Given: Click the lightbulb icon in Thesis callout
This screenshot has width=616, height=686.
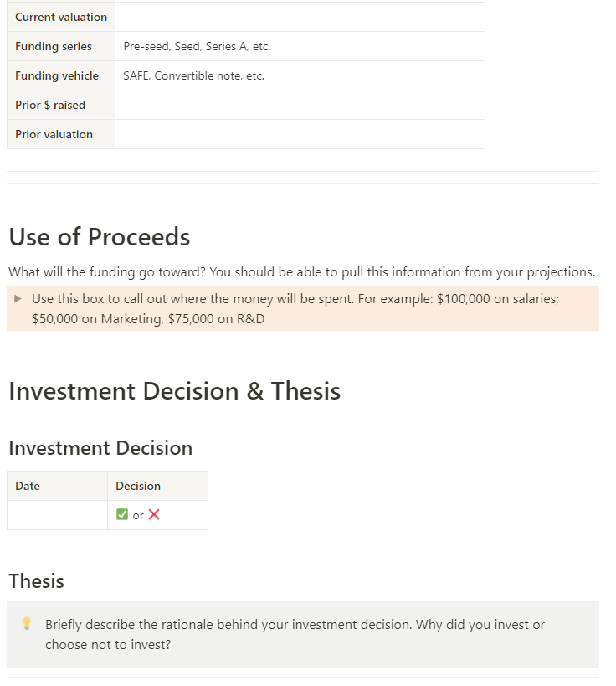Looking at the screenshot, I should point(27,623).
